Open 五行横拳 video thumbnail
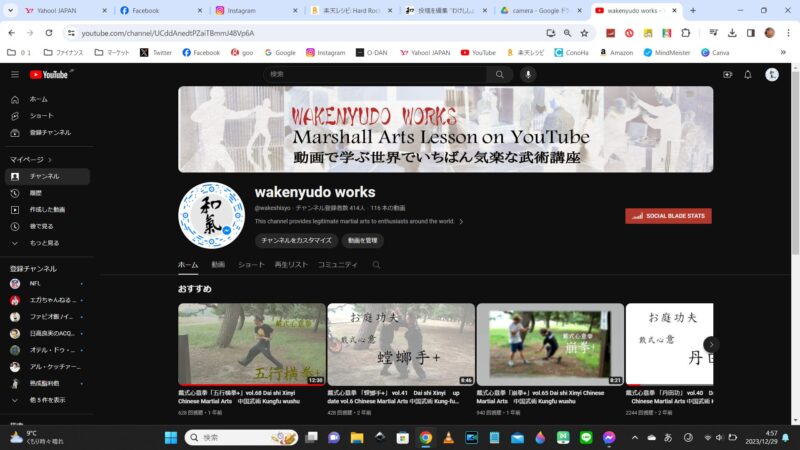 click(x=252, y=344)
